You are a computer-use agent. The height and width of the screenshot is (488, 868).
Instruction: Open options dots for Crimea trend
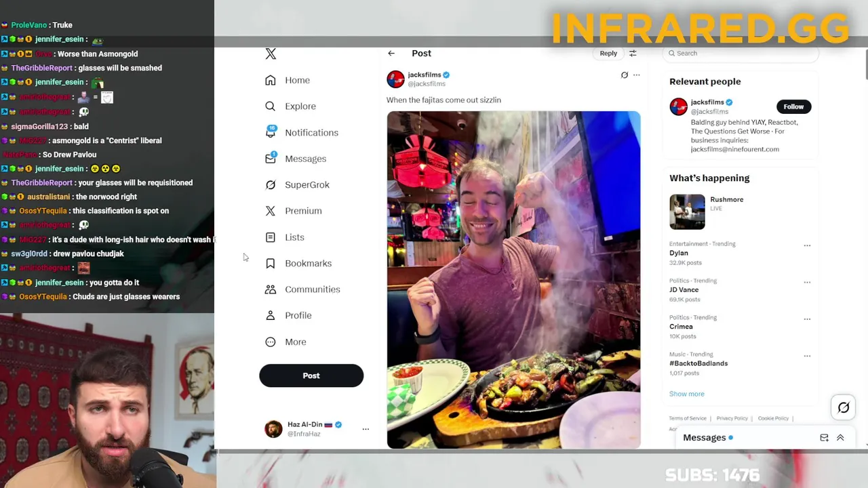point(807,319)
